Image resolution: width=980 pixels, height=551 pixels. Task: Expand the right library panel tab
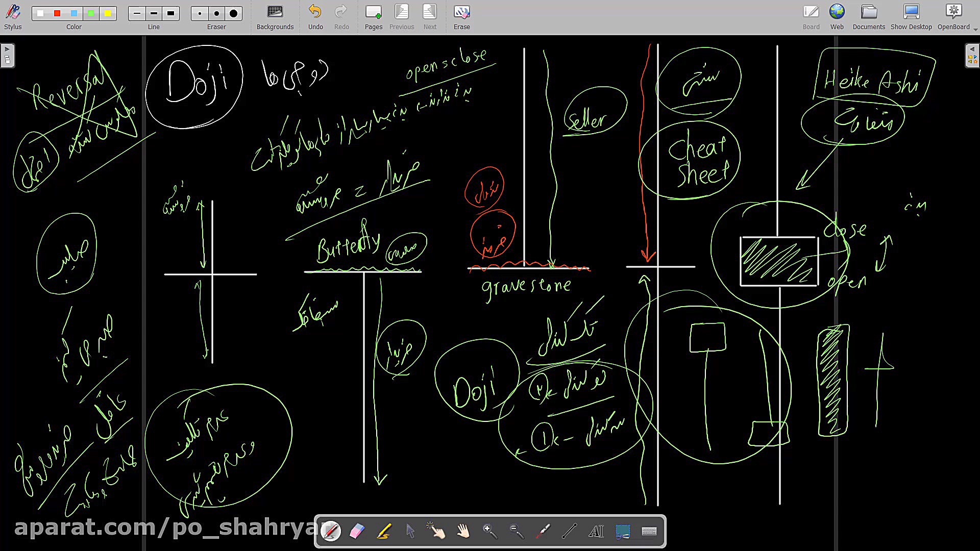[x=972, y=55]
